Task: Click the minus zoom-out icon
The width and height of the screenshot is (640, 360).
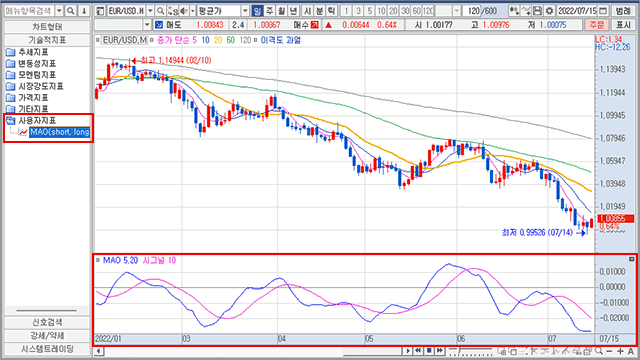Action: click(x=609, y=351)
